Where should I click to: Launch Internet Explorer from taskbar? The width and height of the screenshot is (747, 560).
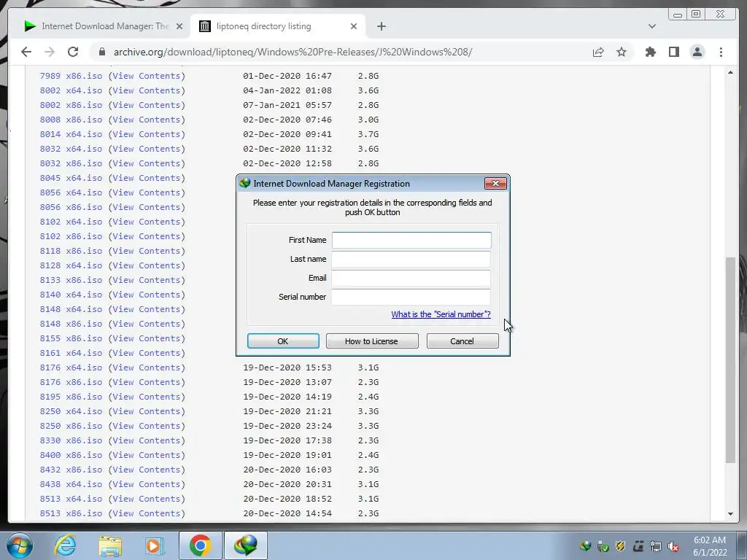pyautogui.click(x=65, y=545)
